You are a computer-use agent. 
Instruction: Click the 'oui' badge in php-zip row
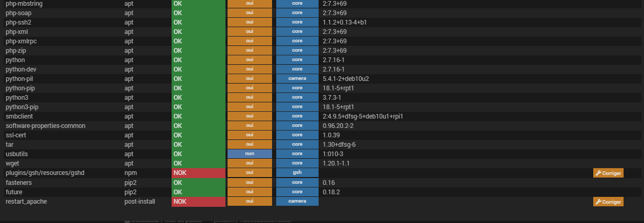250,50
